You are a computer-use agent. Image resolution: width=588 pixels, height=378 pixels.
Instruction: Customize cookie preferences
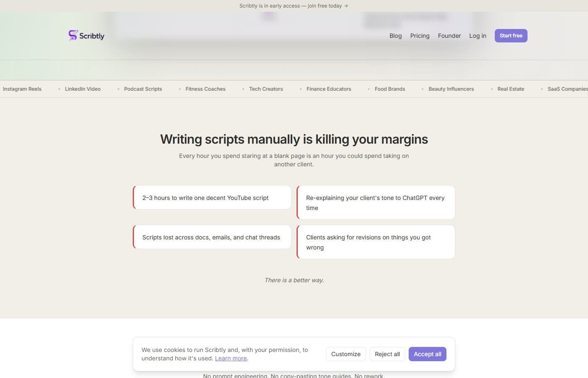[346, 354]
